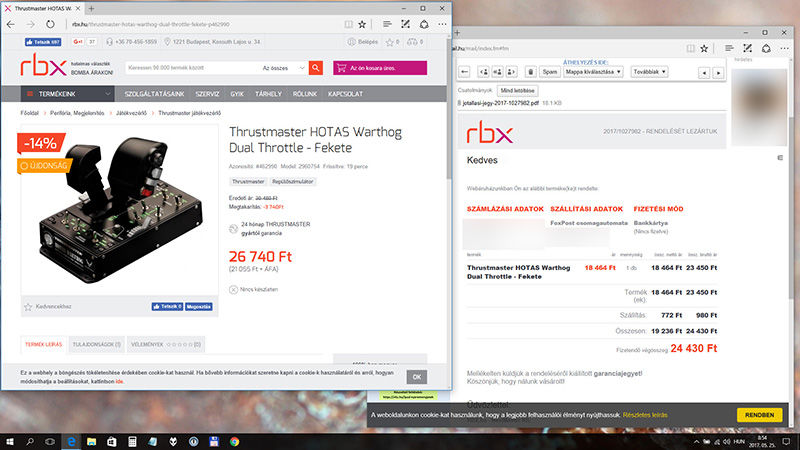Image resolution: width=800 pixels, height=450 pixels.
Task: Add rbx product page to favorites star
Action: tap(362, 24)
